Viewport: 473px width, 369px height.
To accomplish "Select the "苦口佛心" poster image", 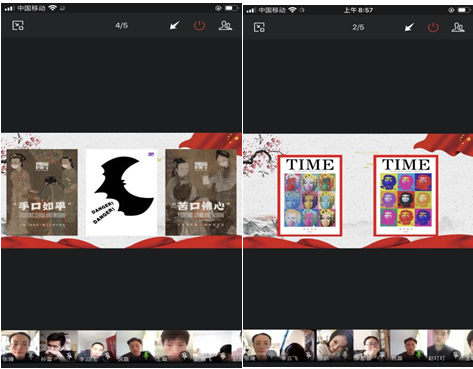I will (x=201, y=192).
